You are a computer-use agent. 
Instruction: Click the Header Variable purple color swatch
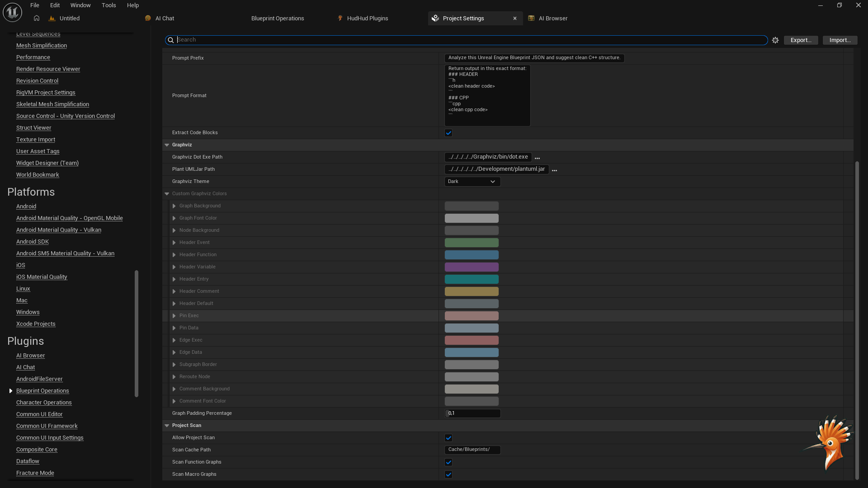tap(472, 267)
